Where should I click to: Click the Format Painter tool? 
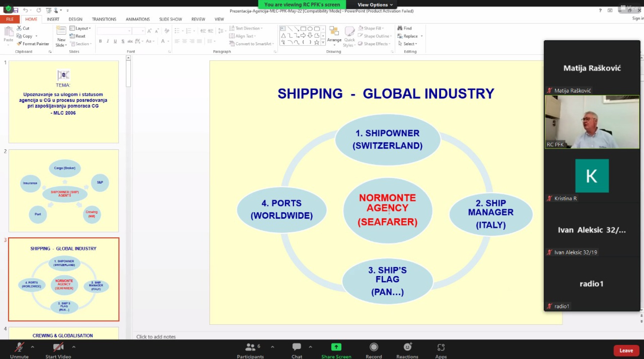tap(33, 44)
